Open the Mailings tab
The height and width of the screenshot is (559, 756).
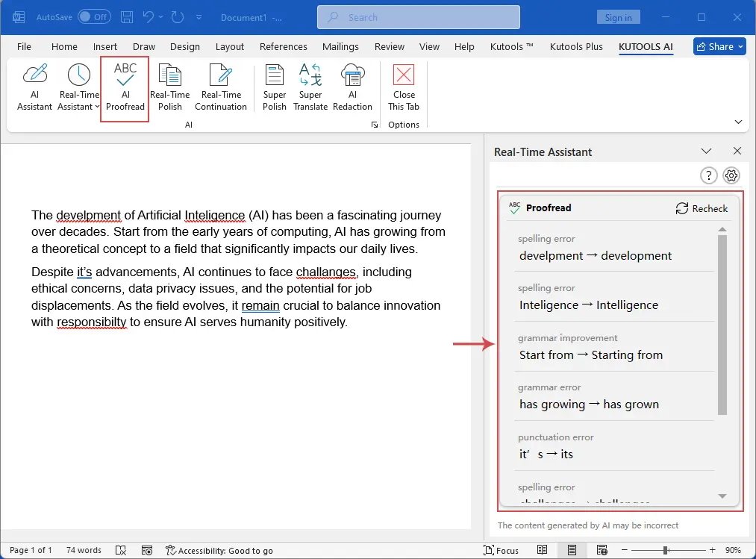coord(340,46)
